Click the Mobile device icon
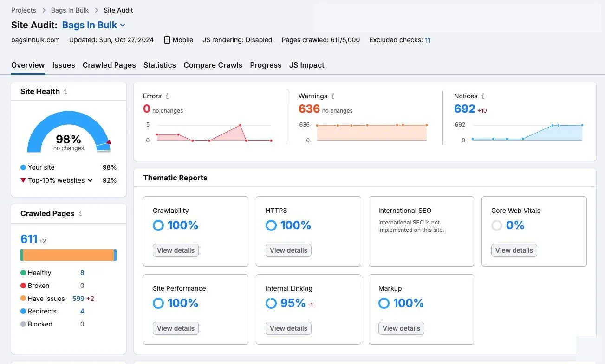The width and height of the screenshot is (605, 364). coord(167,40)
